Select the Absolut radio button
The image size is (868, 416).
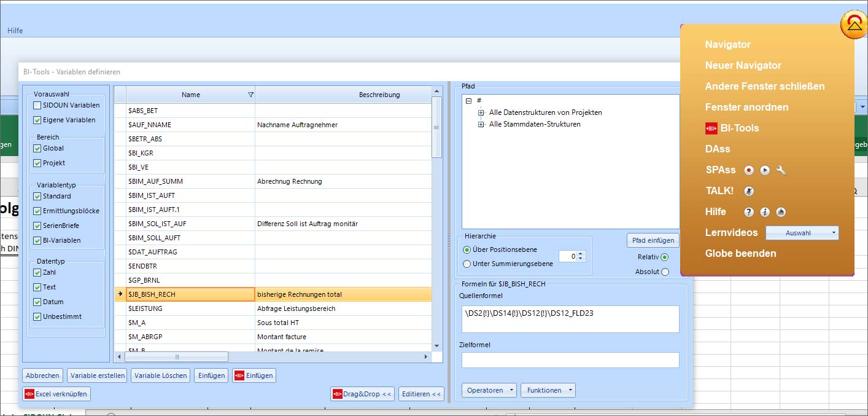pos(665,272)
